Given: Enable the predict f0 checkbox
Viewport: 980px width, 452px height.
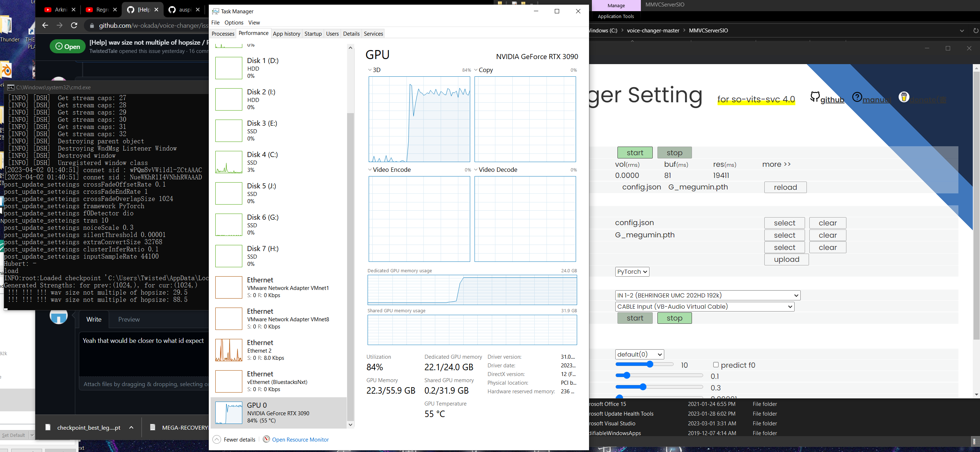Looking at the screenshot, I should [716, 364].
